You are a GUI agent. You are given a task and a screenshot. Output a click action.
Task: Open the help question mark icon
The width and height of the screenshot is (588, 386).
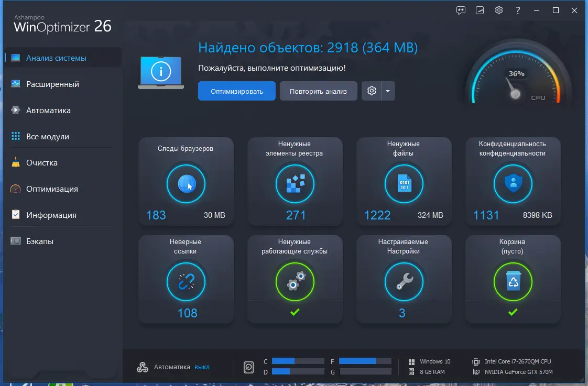coord(517,10)
